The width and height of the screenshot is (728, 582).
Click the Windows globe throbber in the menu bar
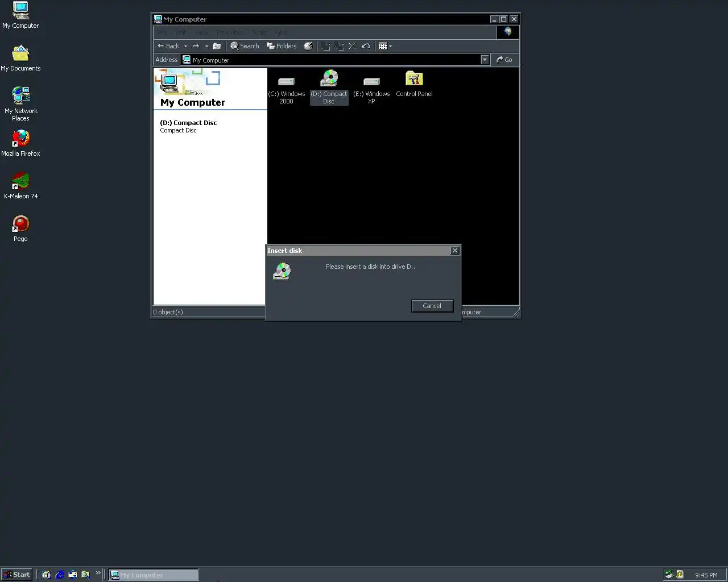[507, 32]
